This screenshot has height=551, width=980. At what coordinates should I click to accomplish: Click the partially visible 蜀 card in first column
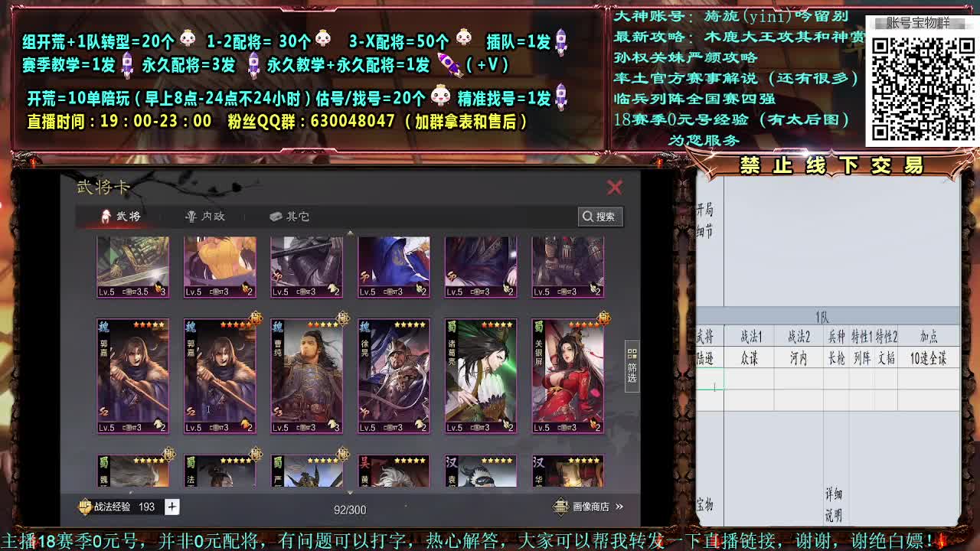[x=132, y=471]
